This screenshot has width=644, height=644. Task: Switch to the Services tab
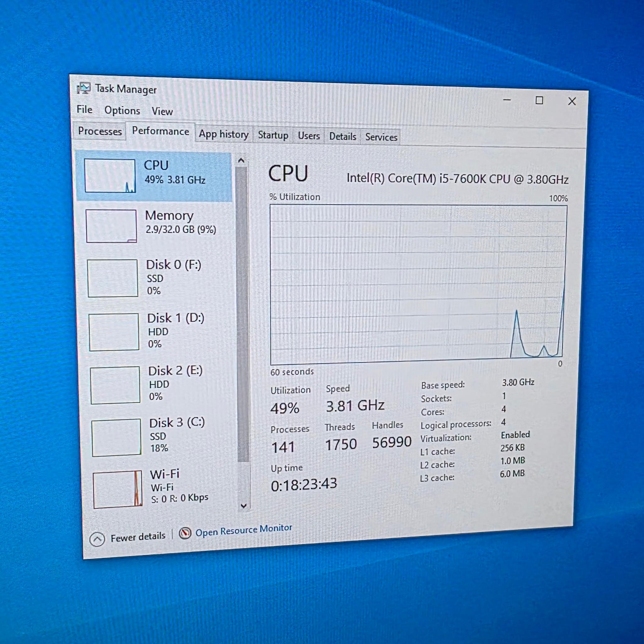(x=381, y=137)
